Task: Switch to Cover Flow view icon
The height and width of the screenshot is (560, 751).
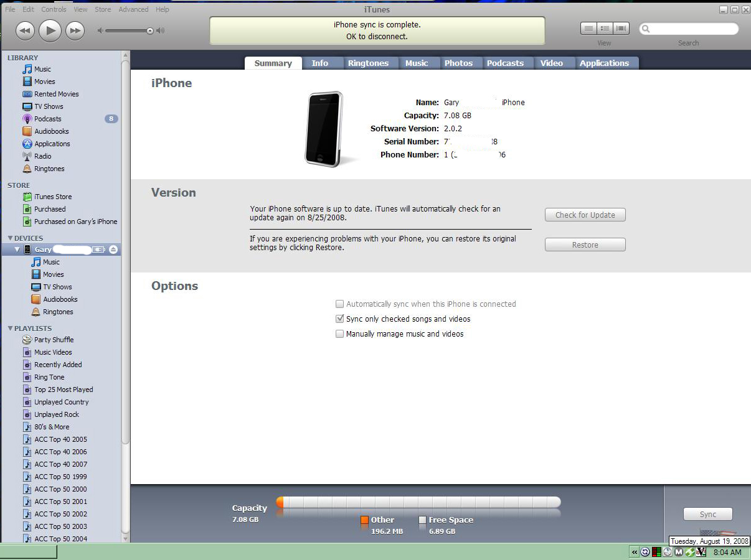Action: pos(621,29)
